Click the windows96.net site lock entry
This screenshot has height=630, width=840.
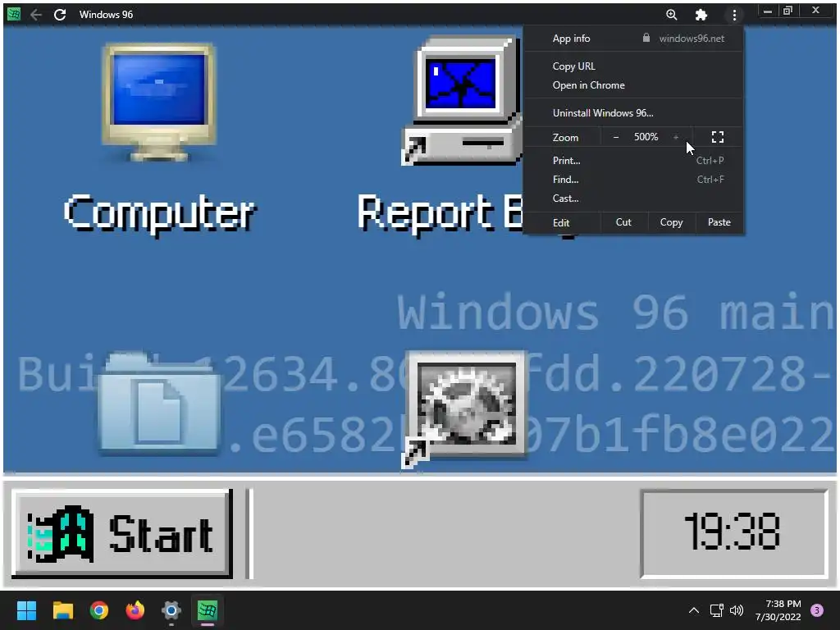point(683,39)
